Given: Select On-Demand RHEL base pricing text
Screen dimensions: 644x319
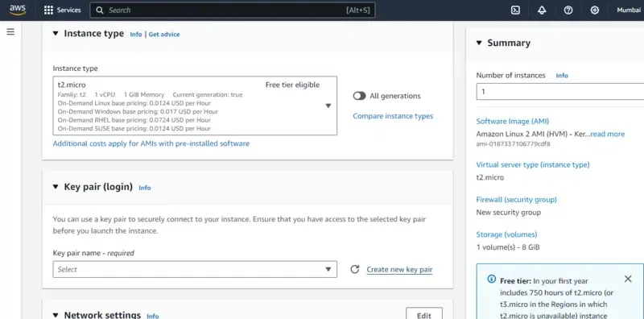Looking at the screenshot, I should (134, 120).
